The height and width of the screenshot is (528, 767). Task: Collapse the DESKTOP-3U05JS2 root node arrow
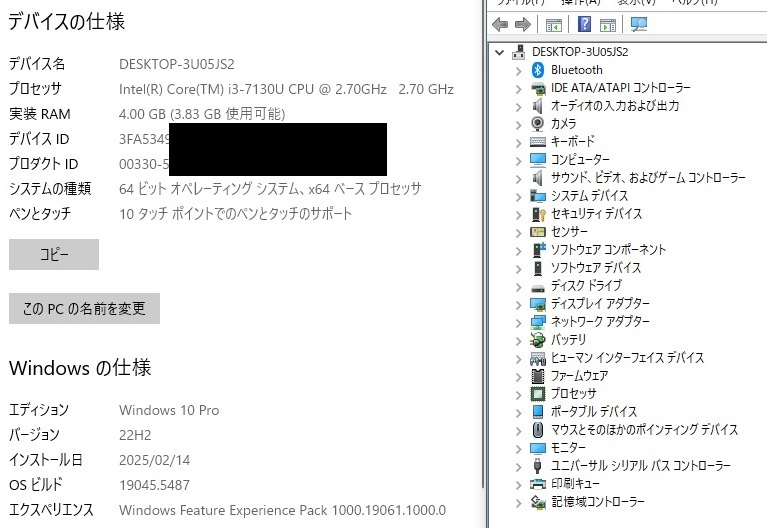pyautogui.click(x=499, y=52)
